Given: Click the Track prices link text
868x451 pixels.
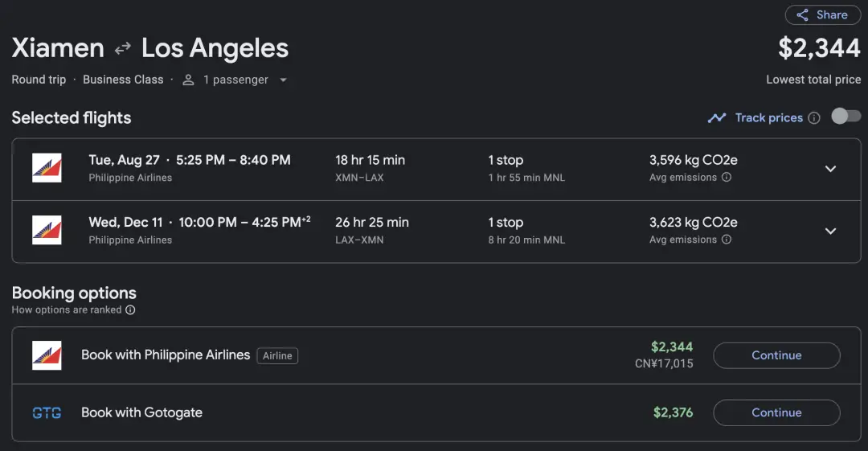Looking at the screenshot, I should point(768,118).
